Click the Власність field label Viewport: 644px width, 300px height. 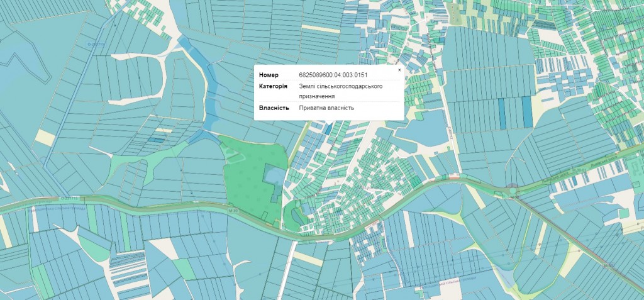(274, 108)
